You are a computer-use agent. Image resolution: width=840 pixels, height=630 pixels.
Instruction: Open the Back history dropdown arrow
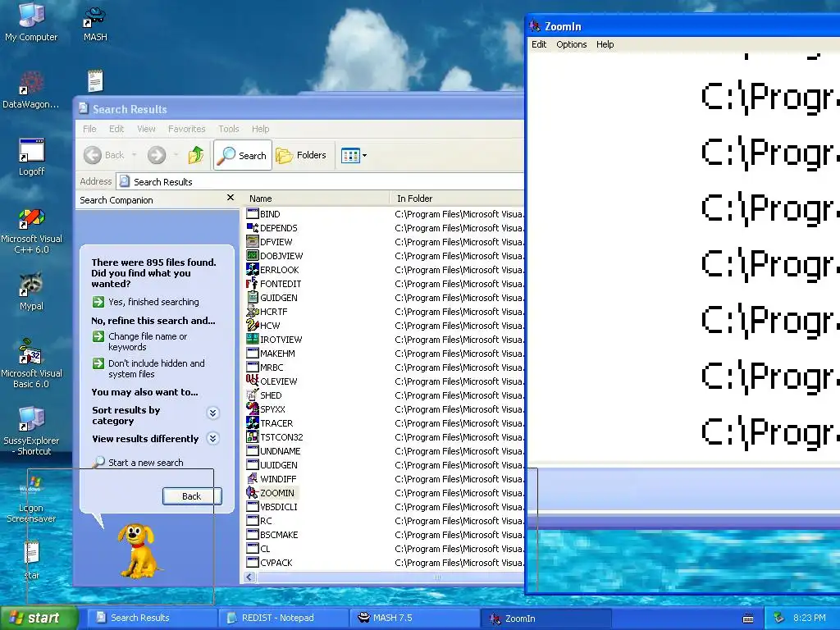[134, 155]
